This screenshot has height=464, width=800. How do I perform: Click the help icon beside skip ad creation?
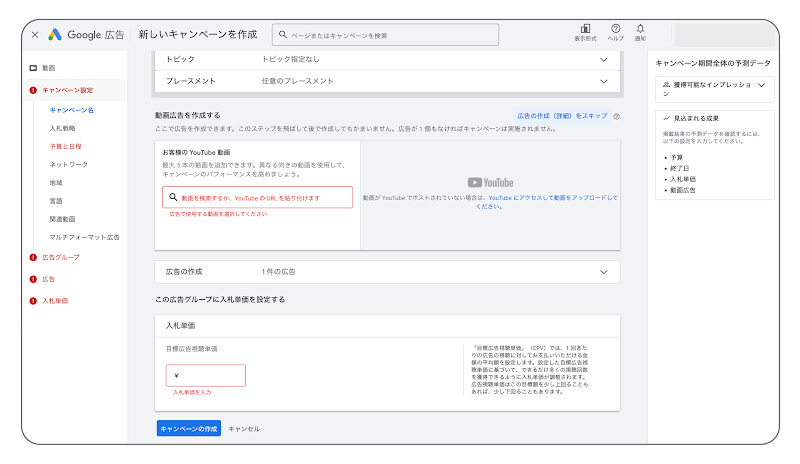(x=616, y=116)
